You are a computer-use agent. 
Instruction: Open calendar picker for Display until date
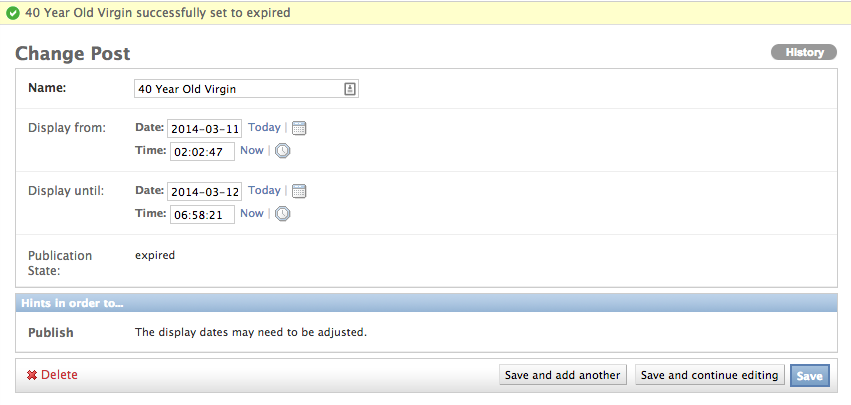point(299,191)
